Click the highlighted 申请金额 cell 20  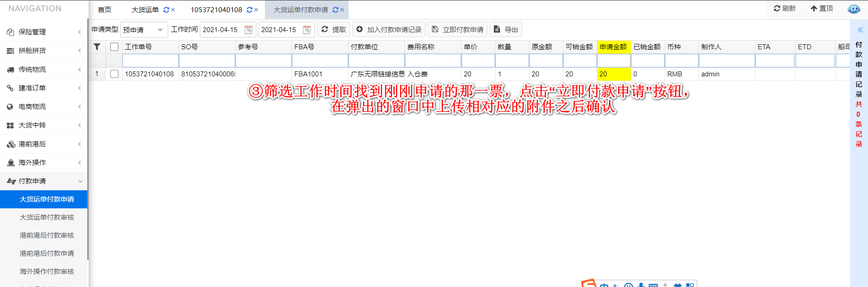[613, 74]
